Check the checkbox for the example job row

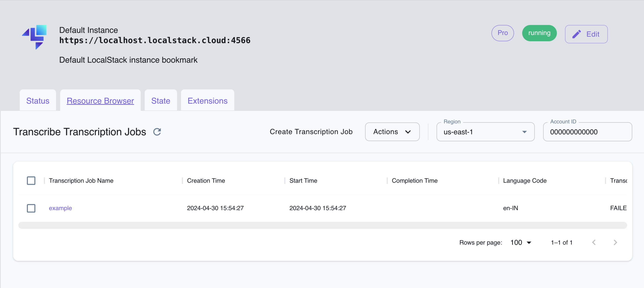click(31, 208)
